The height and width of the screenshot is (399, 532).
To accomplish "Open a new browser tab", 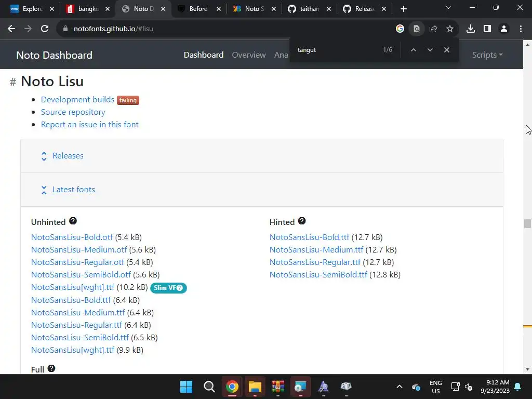I will [x=403, y=9].
